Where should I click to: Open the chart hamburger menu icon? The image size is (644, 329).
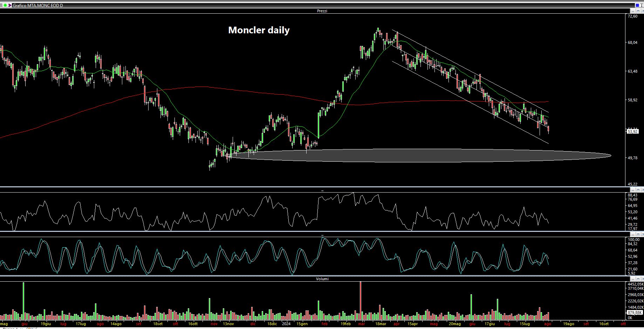click(1, 6)
